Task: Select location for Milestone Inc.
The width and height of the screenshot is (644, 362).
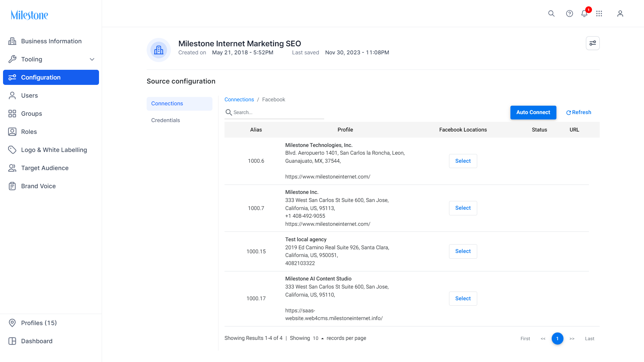Action: click(x=463, y=208)
